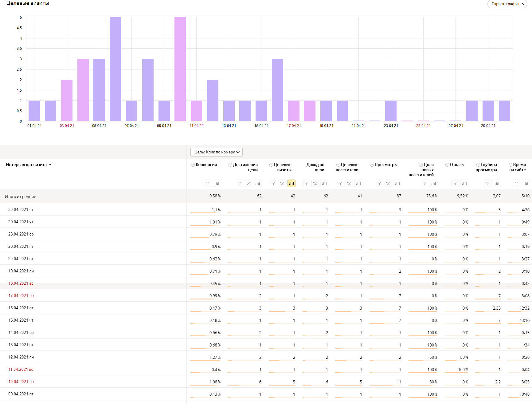Click the help icon next to Отказы
Viewport: 532px width, 404px height.
(447, 165)
